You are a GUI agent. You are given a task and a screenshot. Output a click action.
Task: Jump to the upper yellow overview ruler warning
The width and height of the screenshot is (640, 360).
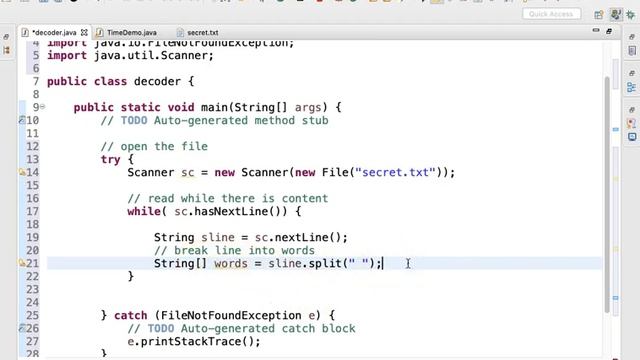[x=616, y=179]
